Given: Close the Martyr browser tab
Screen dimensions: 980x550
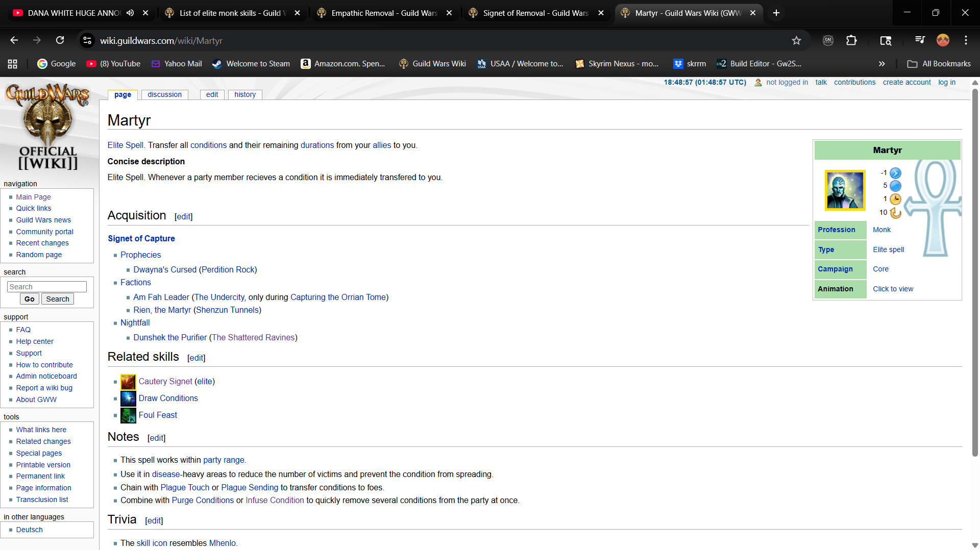Looking at the screenshot, I should 753,13.
